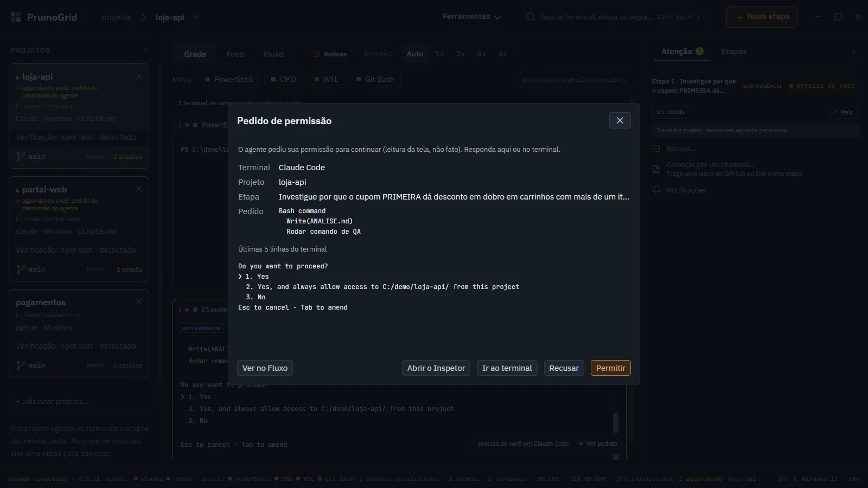
Task: Remove the portal-web project card
Action: (x=139, y=189)
